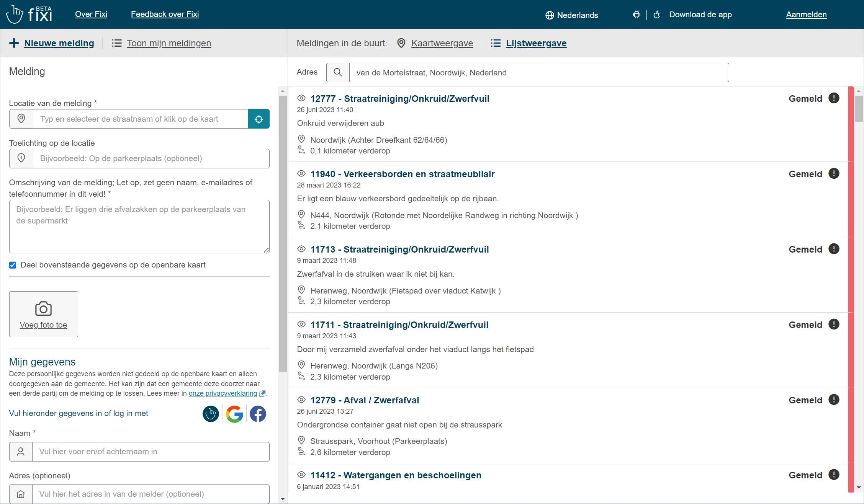Click 'Herenweg, Noordwijk (Langs N206)' location
864x504 pixels.
click(x=374, y=366)
